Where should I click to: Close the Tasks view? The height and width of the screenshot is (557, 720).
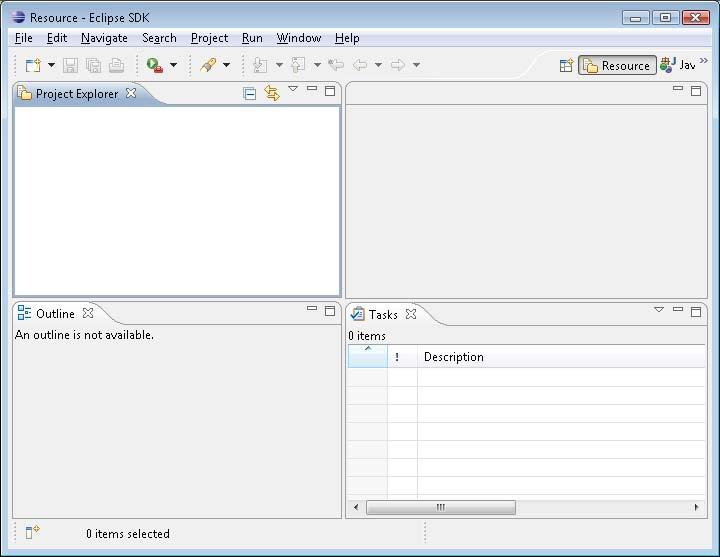click(411, 314)
